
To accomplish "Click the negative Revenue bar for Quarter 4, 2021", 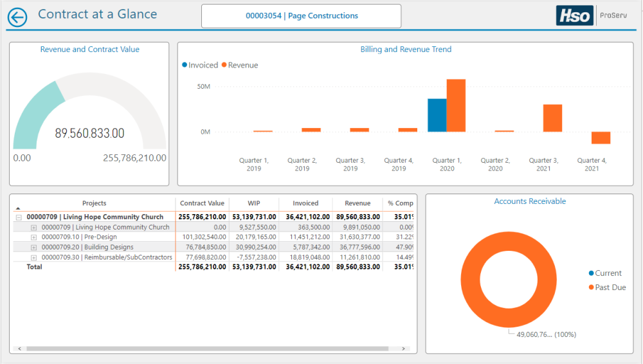I will [601, 138].
